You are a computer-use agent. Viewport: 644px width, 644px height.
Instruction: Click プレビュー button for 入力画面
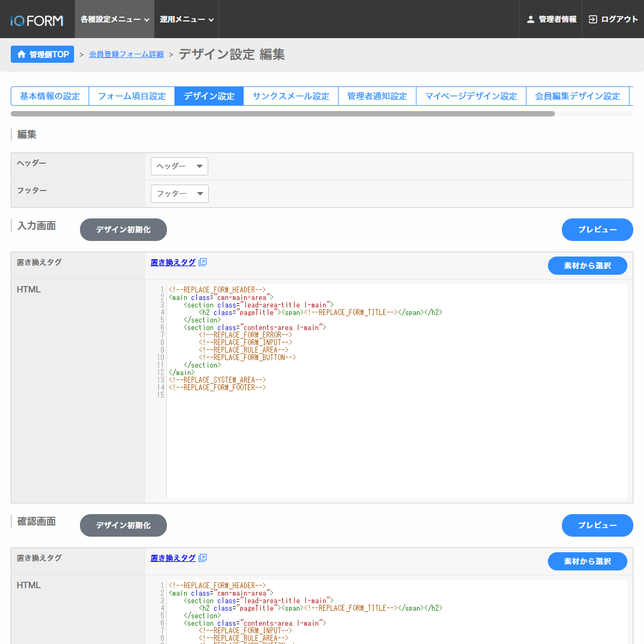click(x=597, y=230)
